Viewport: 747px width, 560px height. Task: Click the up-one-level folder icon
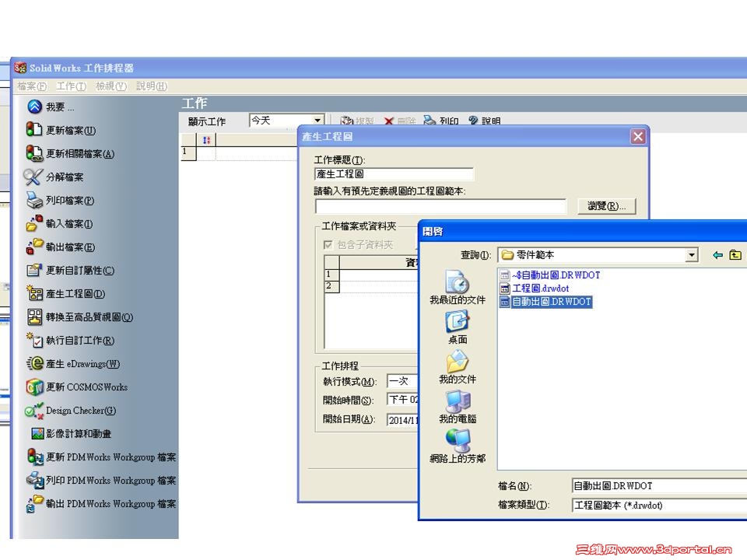(735, 255)
